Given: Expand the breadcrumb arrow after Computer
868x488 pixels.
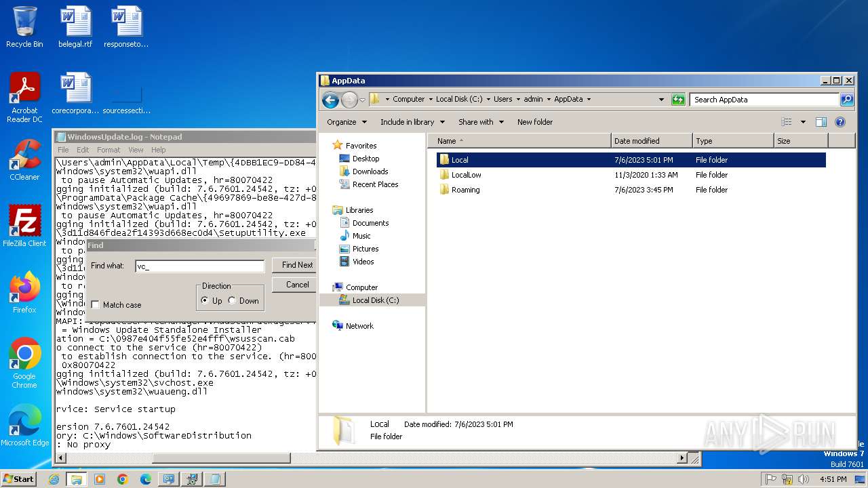Looking at the screenshot, I should pyautogui.click(x=430, y=100).
